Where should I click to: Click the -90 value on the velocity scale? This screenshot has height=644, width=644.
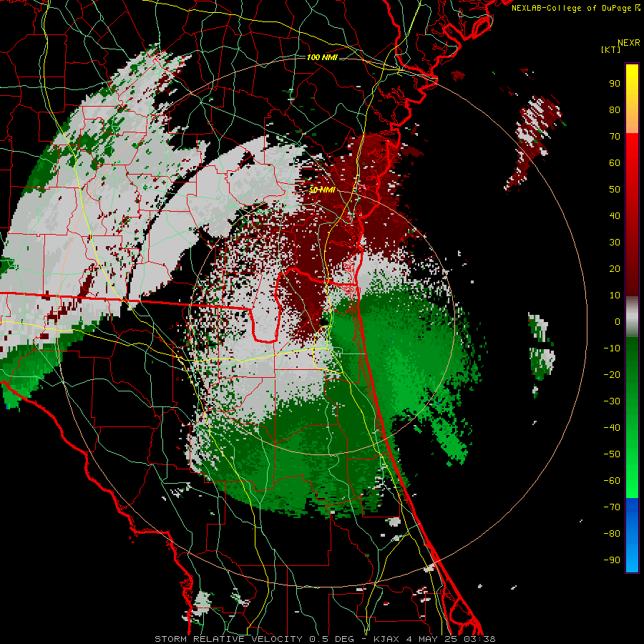point(612,560)
